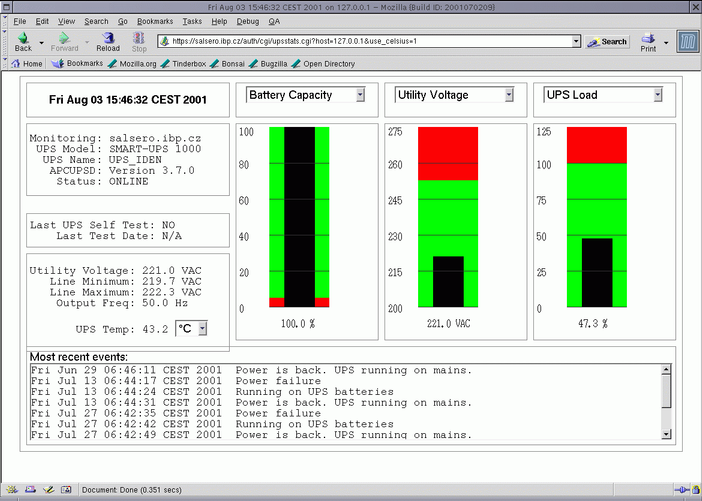702x501 pixels.
Task: Open the Print options dropdown arrow
Action: [666, 43]
